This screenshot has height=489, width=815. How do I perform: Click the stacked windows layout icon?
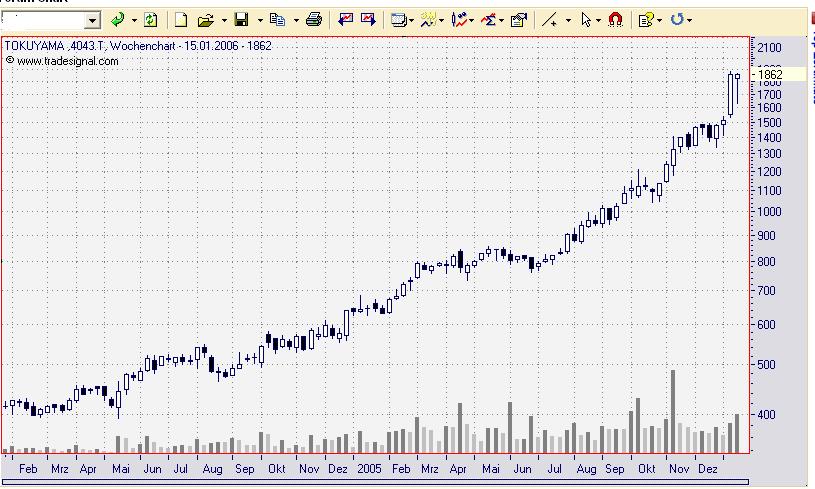399,20
